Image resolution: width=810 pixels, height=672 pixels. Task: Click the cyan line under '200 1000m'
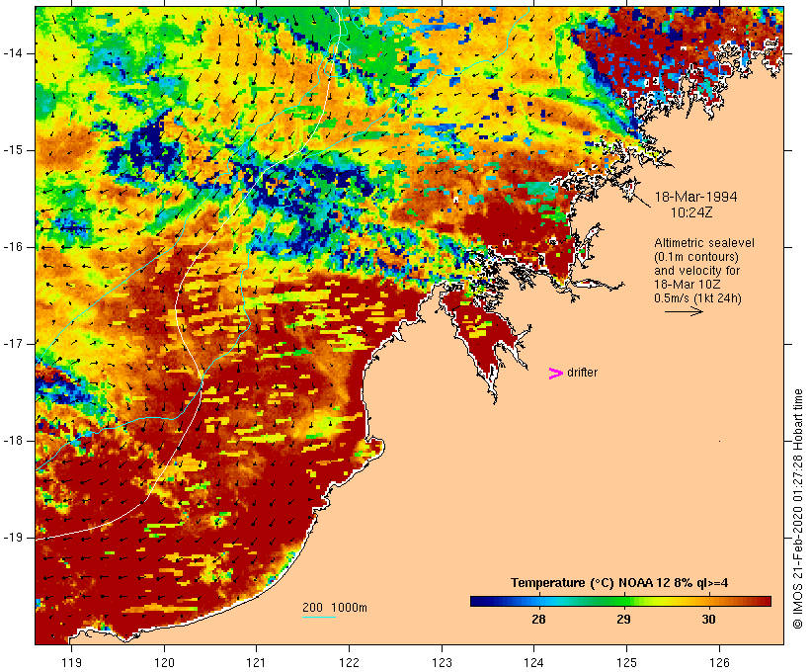click(x=319, y=617)
